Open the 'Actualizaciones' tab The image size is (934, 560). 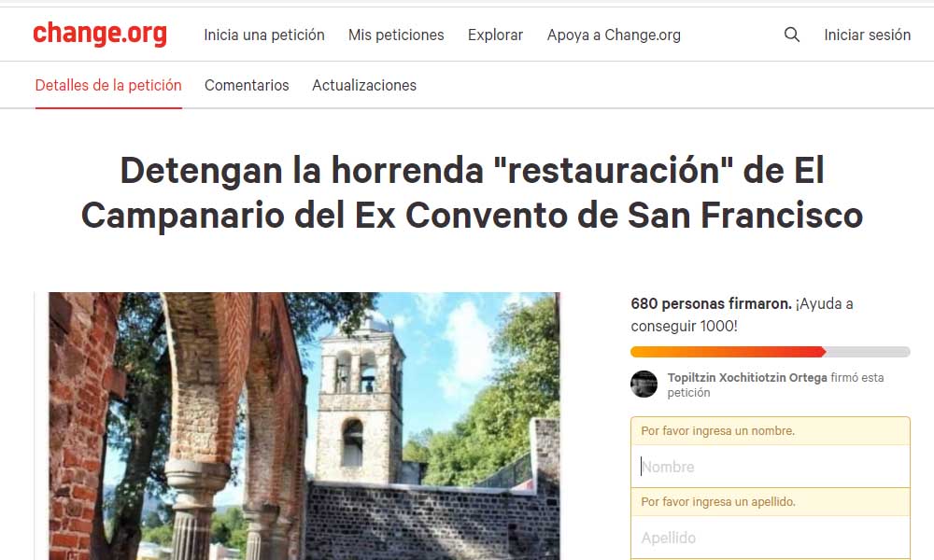click(364, 86)
